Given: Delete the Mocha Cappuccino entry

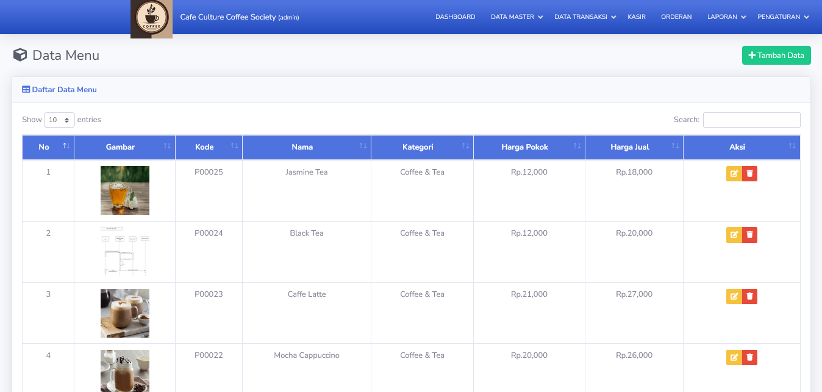Looking at the screenshot, I should pos(750,357).
